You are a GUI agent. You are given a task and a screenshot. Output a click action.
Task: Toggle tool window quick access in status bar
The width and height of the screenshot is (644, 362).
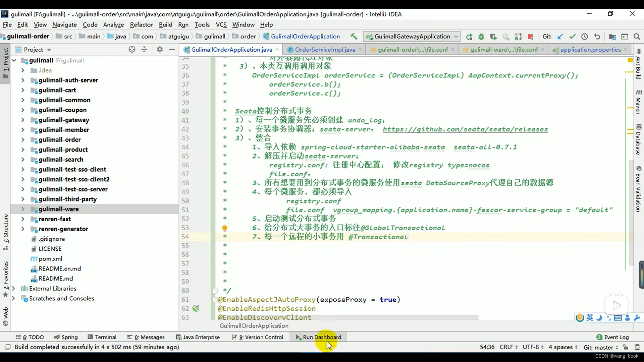(x=7, y=347)
